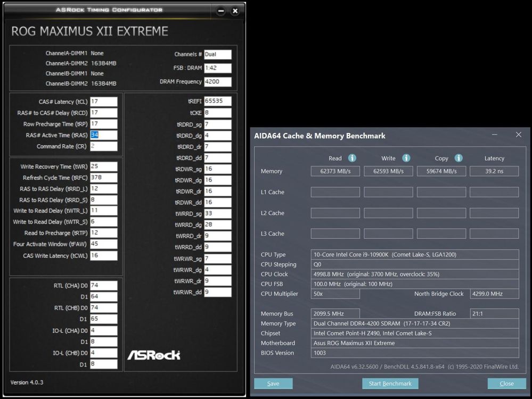Image resolution: width=532 pixels, height=399 pixels.
Task: Click the North Bridge Clock value field
Action: 494,294
